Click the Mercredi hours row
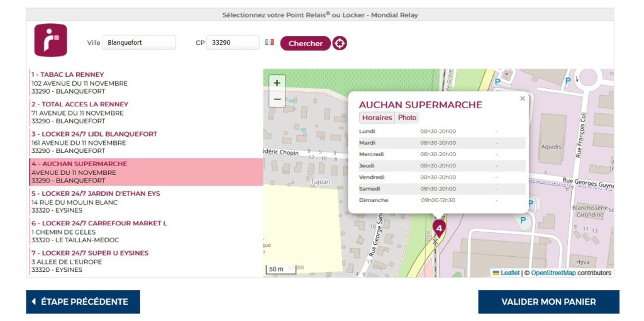The image size is (644, 321). point(442,155)
